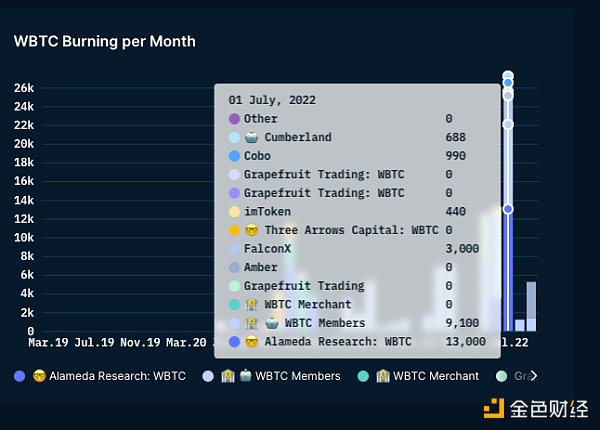
Task: Toggle the WBTC Merchant legend series
Action: pos(418,376)
